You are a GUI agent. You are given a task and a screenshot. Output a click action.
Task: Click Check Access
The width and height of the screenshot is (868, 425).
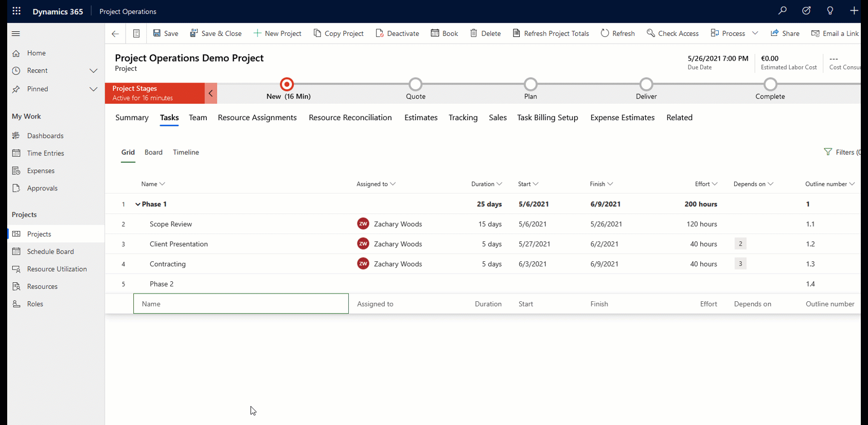pos(673,33)
